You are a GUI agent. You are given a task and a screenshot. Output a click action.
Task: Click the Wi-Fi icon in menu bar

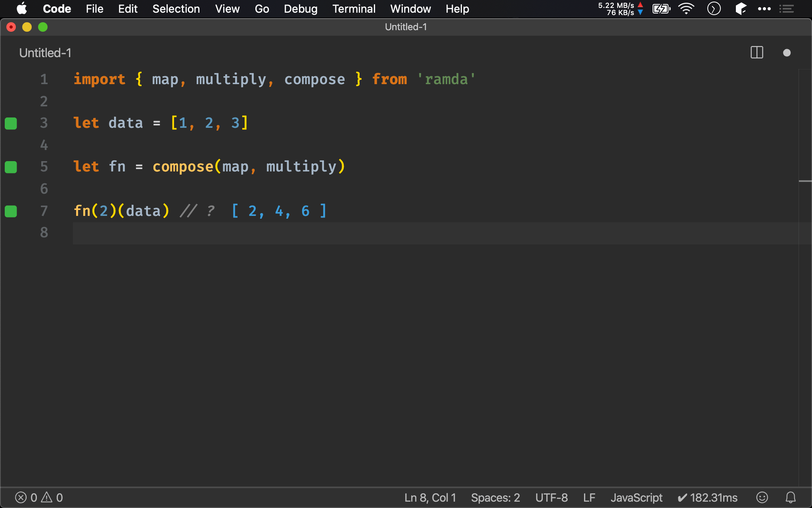[686, 9]
